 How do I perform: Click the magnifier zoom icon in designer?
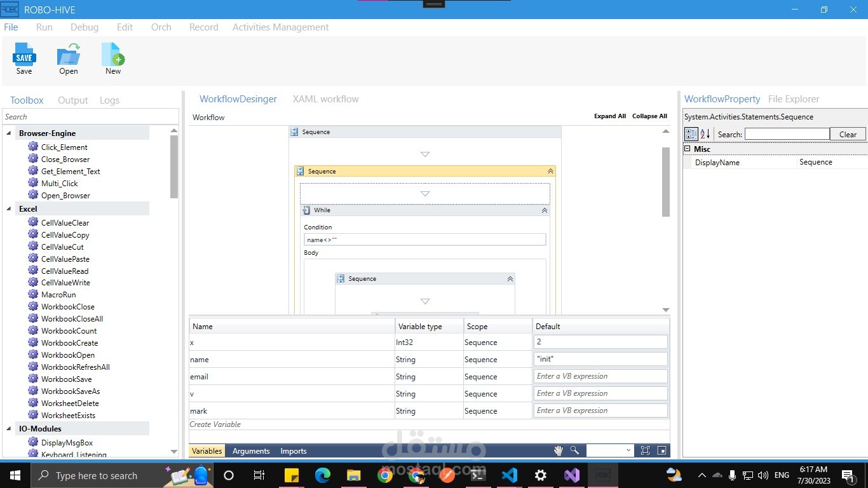pos(574,451)
